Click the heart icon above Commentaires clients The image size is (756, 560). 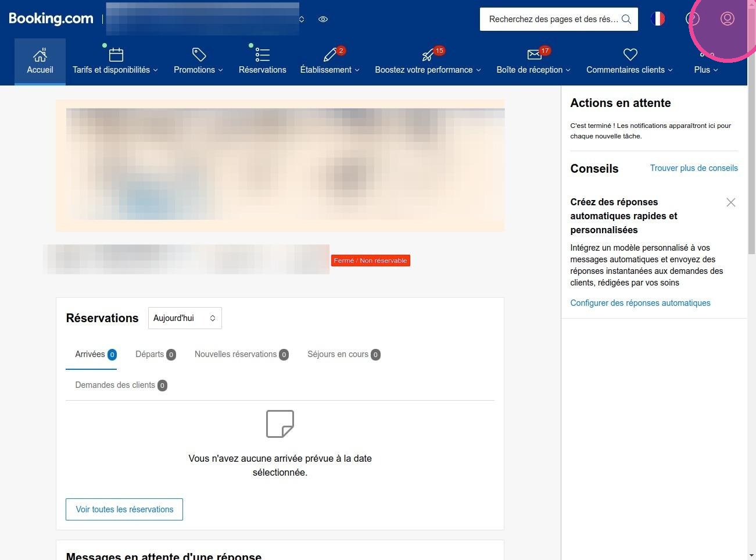click(x=630, y=55)
